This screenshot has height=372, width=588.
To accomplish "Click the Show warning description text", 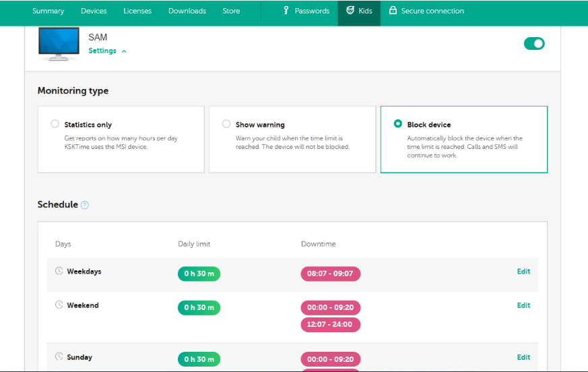I will pyautogui.click(x=292, y=143).
